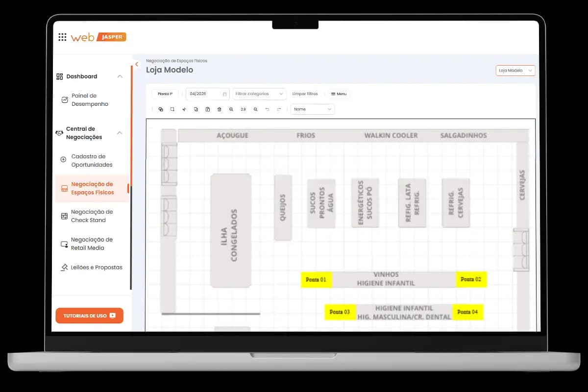Click the QUEIJOS shelf on floorplan
The image size is (588, 392).
283,207
